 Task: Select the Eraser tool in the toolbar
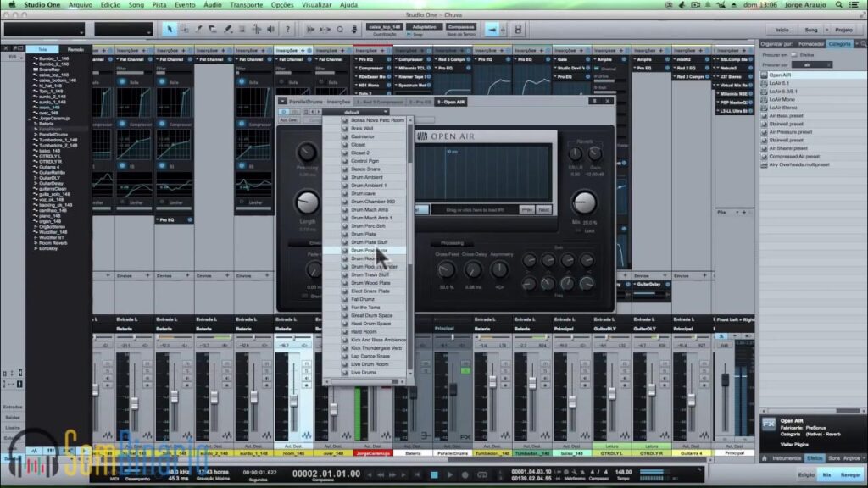[x=213, y=30]
